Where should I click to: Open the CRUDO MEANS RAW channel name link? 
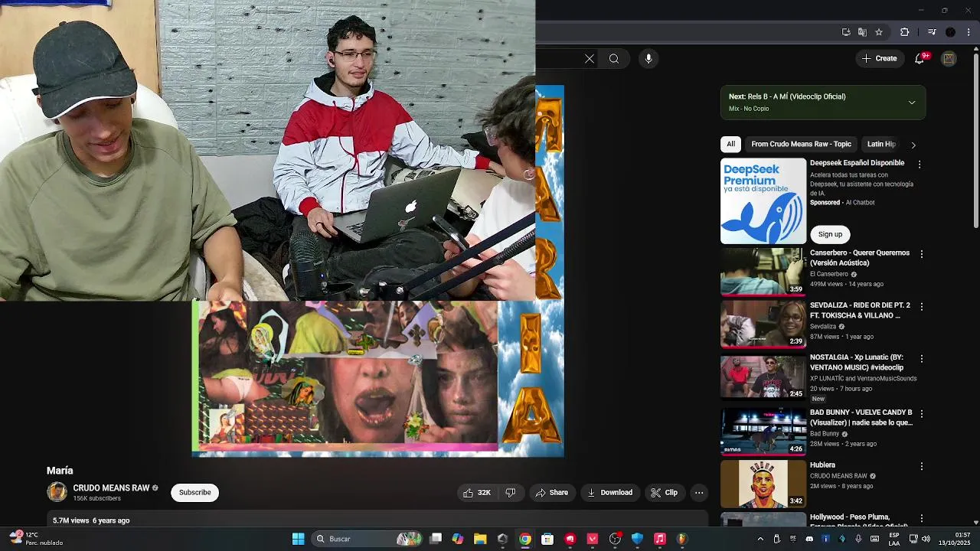coord(111,488)
